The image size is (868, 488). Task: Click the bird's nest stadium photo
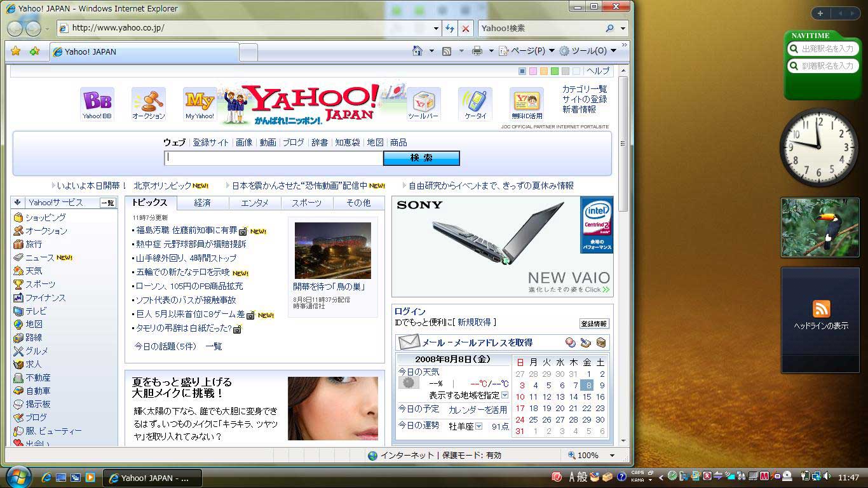333,250
